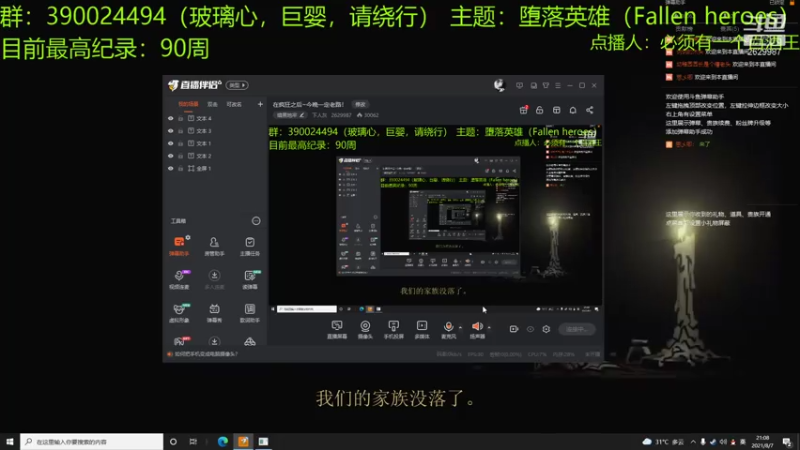Viewport: 800px width, 450px height.
Task: Click the 修改 edit title button
Action: tap(360, 105)
